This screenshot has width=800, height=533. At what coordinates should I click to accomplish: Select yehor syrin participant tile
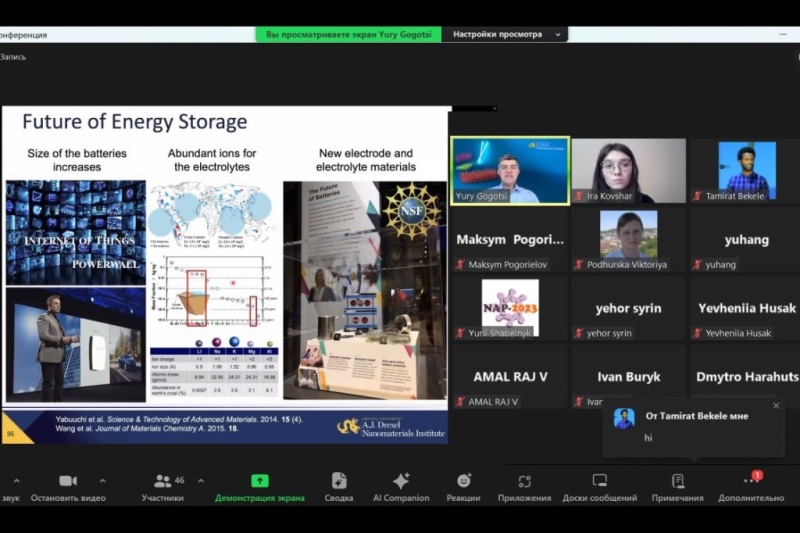click(x=629, y=308)
